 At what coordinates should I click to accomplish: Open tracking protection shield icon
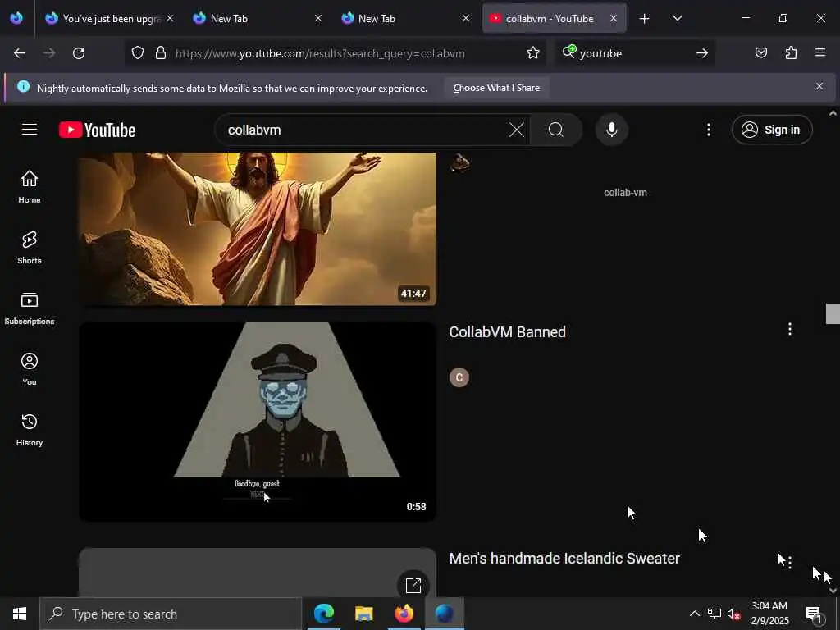(138, 53)
